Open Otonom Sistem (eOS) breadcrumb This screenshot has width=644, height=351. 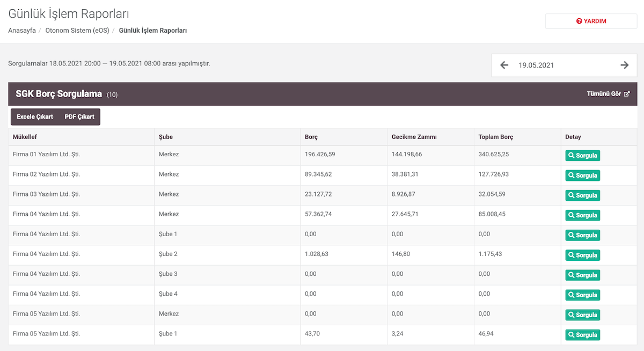(x=77, y=31)
